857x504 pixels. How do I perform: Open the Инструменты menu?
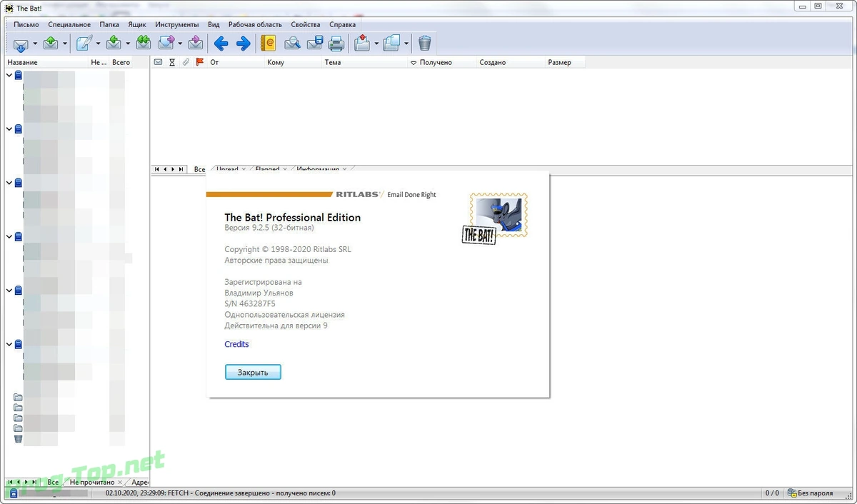(x=176, y=24)
